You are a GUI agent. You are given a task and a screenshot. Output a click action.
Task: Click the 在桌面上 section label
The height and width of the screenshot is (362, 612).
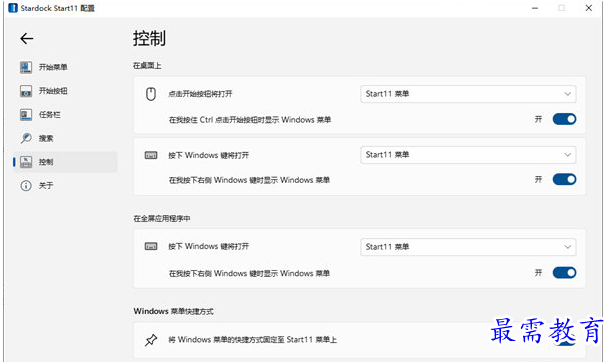[147, 66]
